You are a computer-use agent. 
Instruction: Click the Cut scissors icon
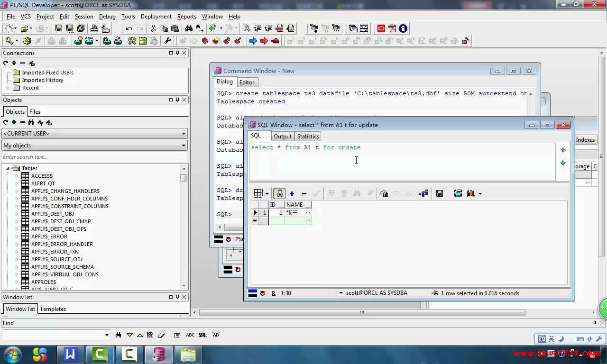[153, 28]
